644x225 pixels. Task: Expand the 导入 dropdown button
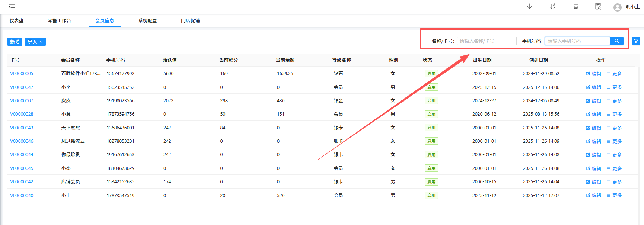pos(35,42)
